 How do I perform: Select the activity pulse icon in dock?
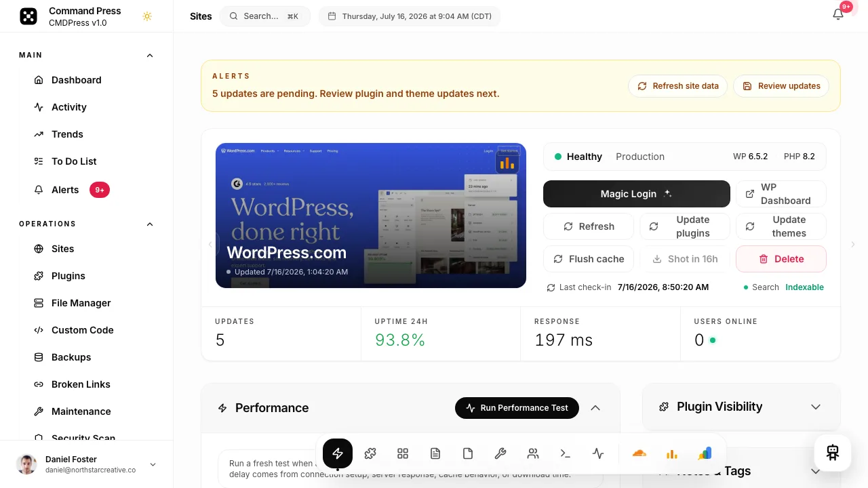pos(598,453)
